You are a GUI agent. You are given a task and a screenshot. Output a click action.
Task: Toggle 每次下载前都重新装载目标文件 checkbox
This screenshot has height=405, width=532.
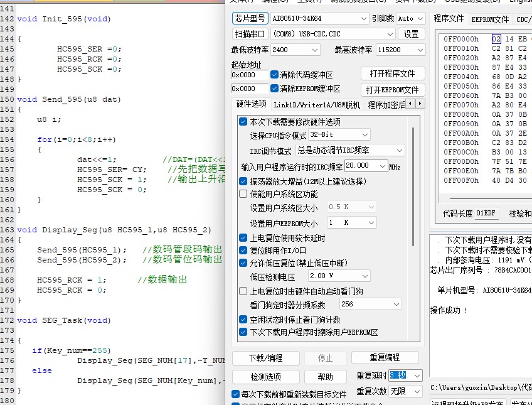pos(235,394)
